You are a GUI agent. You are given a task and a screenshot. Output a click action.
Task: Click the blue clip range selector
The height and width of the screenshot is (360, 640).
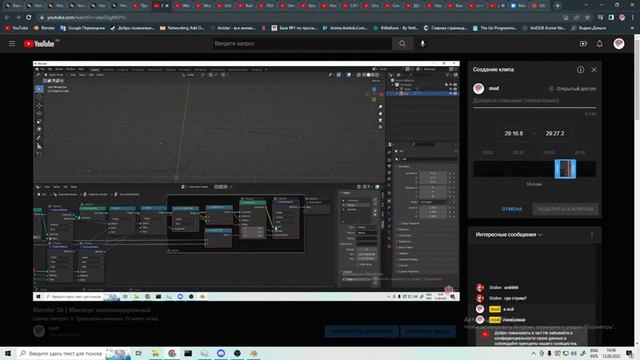click(x=565, y=169)
